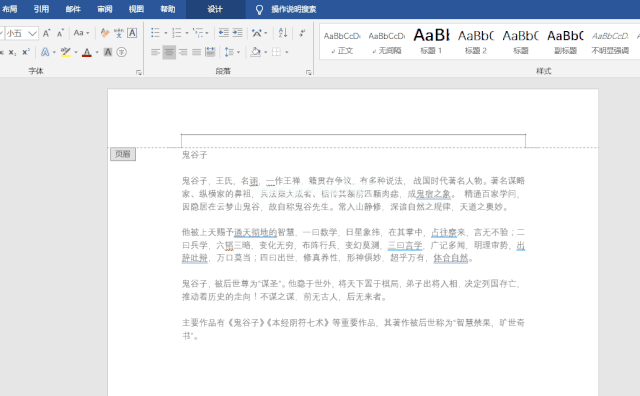Expand highlight color dropdown arrow
640x396 pixels.
click(76, 52)
